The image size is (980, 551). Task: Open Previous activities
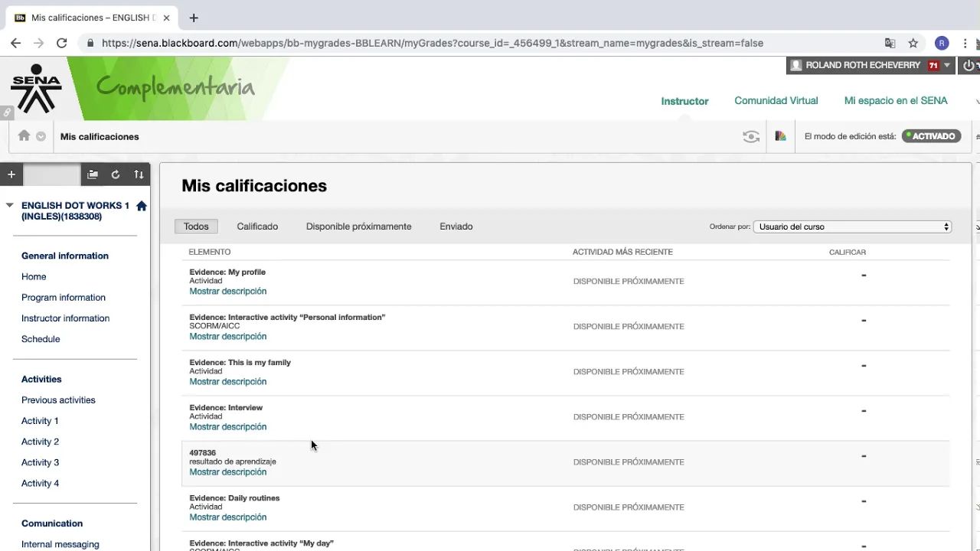58,400
